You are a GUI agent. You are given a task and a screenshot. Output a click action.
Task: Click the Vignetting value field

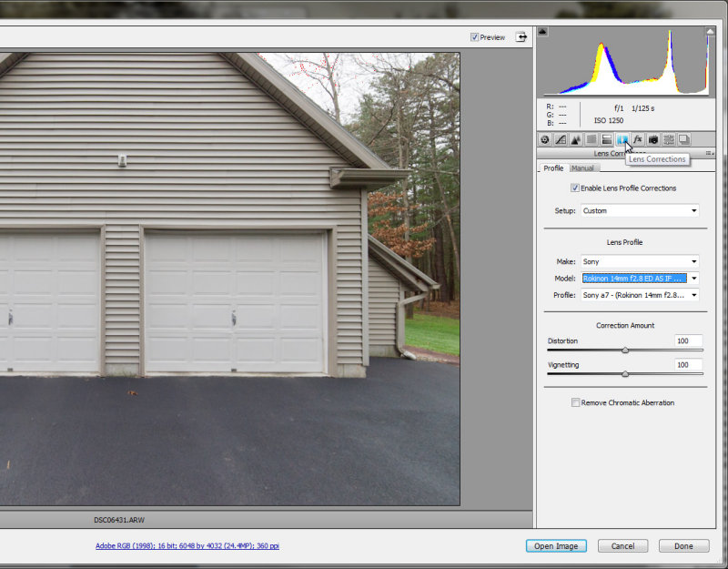click(689, 365)
